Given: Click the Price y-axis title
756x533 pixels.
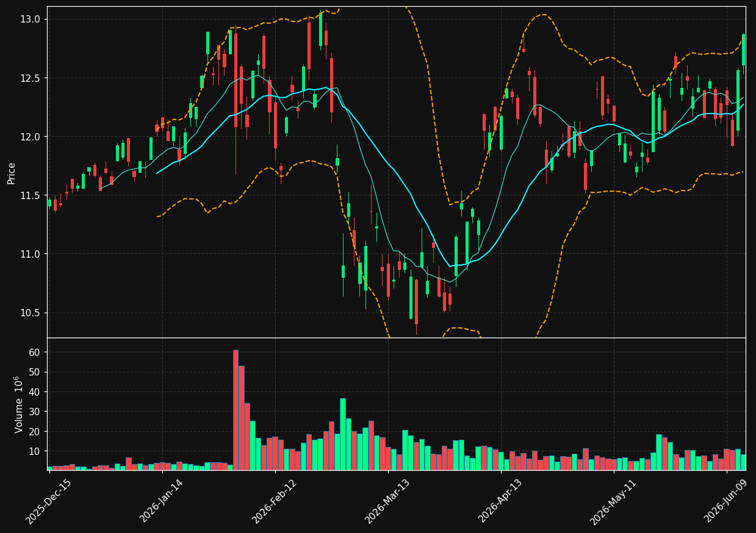Looking at the screenshot, I should pos(12,173).
